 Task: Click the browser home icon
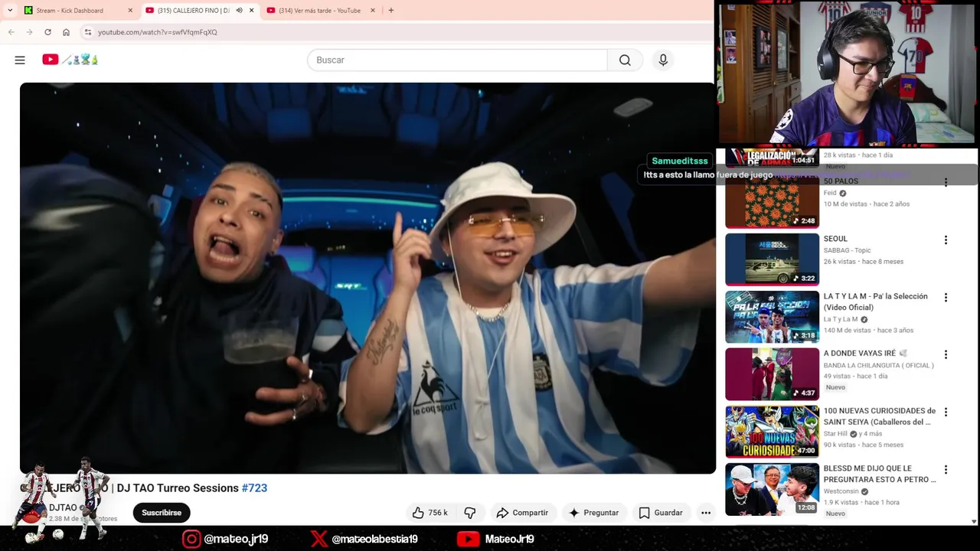point(66,32)
